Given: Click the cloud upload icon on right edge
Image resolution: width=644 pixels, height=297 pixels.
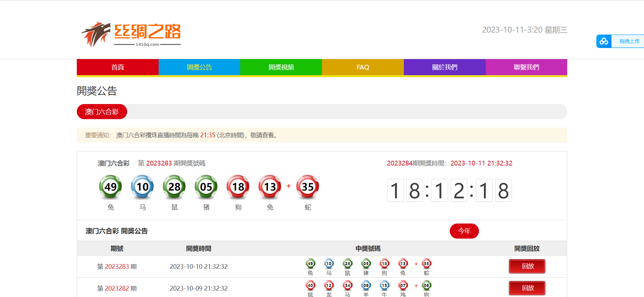Looking at the screenshot, I should click(x=604, y=41).
